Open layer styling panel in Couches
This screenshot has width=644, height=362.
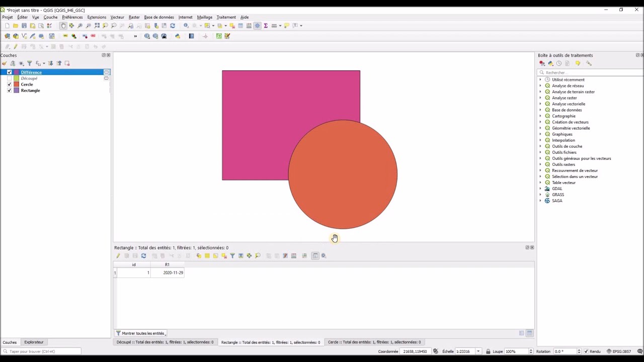(x=5, y=63)
